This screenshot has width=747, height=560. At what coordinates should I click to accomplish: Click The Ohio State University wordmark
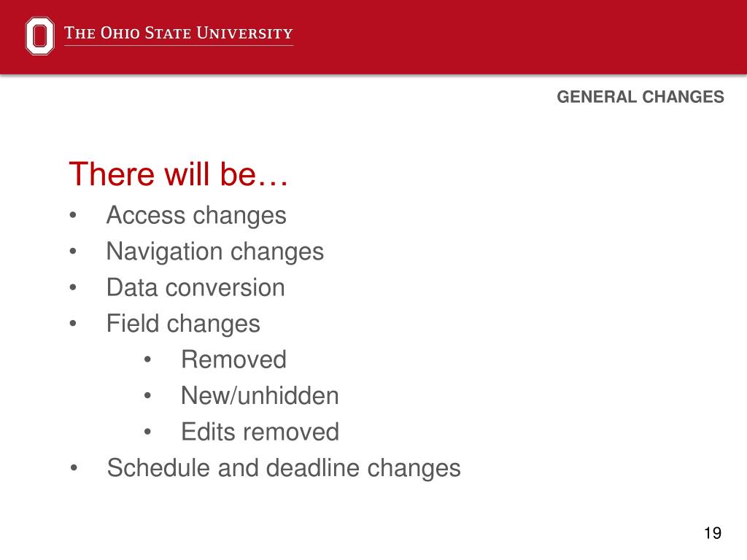coord(179,33)
